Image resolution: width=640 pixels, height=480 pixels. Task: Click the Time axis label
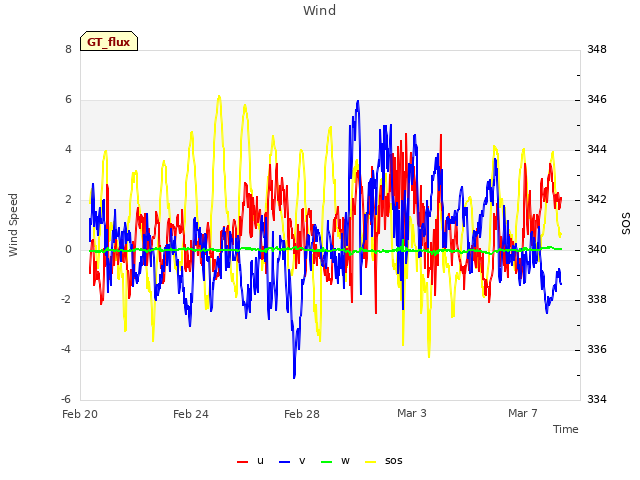(566, 429)
